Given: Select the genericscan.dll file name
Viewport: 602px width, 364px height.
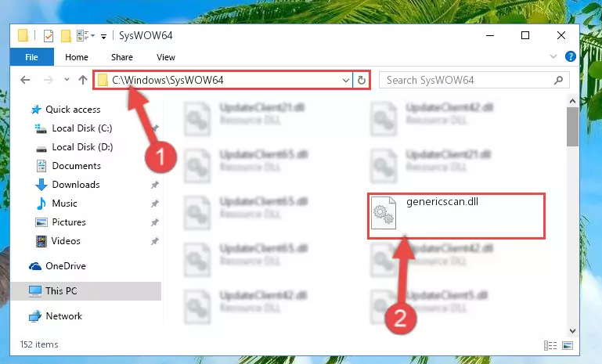Looking at the screenshot, I should coord(442,202).
